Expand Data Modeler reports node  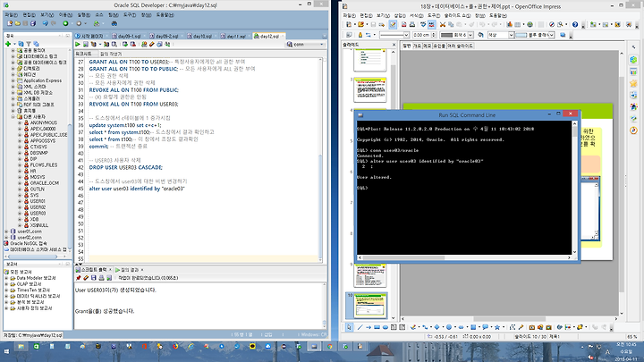(x=6, y=278)
